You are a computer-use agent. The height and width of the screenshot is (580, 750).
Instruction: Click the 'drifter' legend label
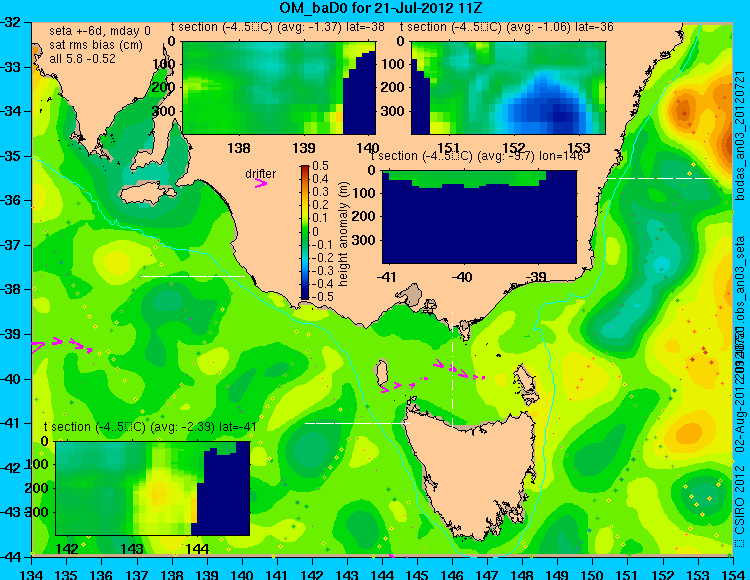261,174
